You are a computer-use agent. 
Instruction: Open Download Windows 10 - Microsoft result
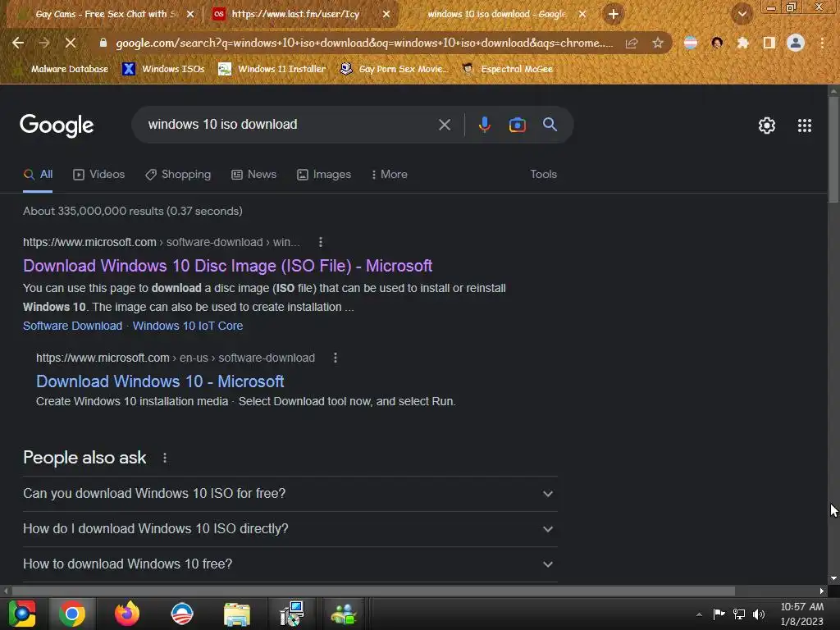pyautogui.click(x=160, y=381)
